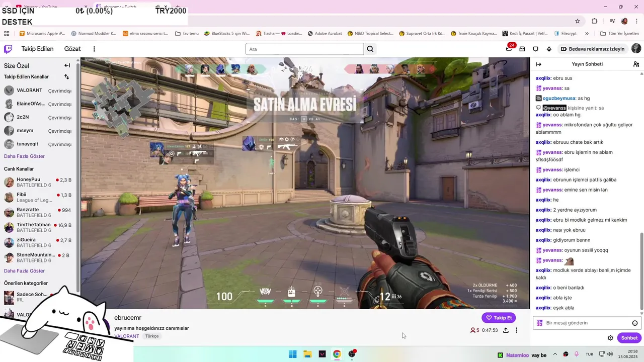This screenshot has height=362, width=644.
Task: Collapse the Yayın Sohbeti chat panel
Action: [538, 64]
